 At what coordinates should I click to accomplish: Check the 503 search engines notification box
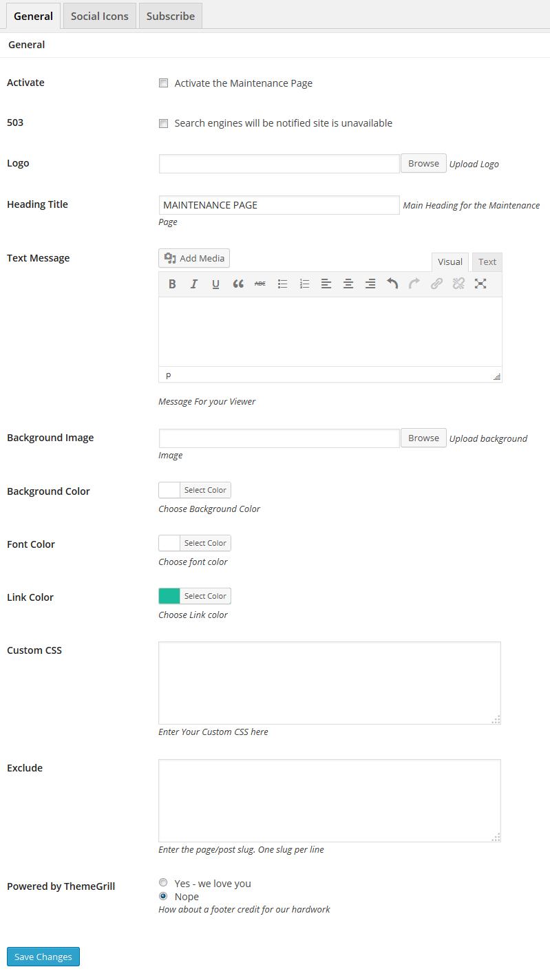click(x=163, y=123)
